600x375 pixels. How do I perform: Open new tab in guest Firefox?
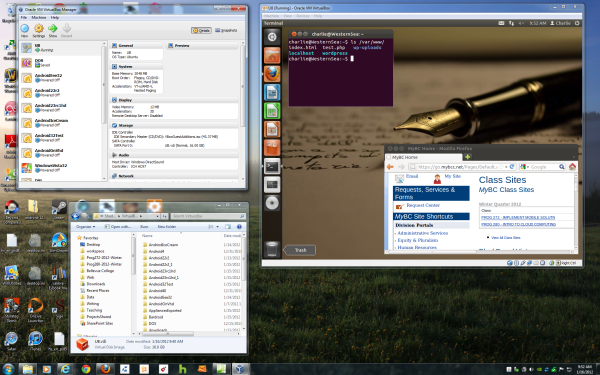click(467, 157)
